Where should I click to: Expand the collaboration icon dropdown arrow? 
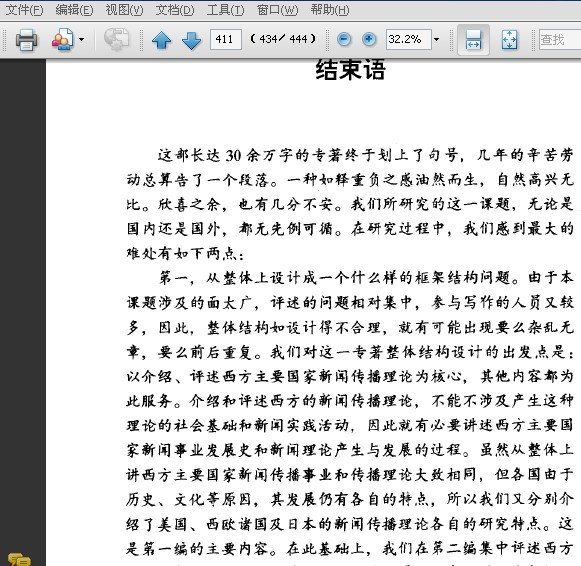click(x=82, y=39)
